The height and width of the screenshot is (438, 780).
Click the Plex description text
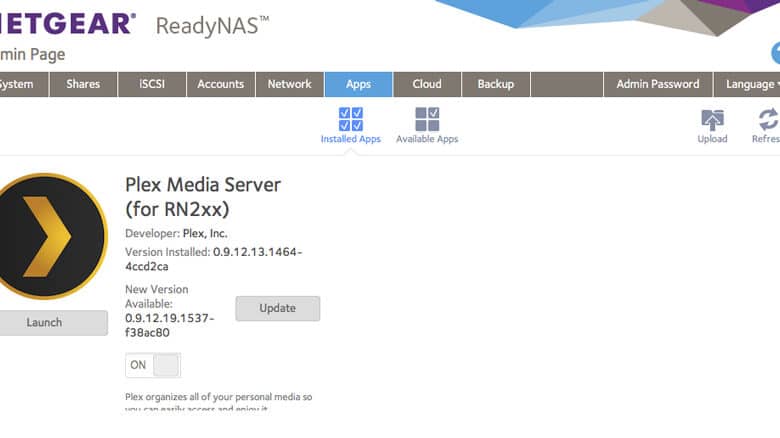pos(218,402)
